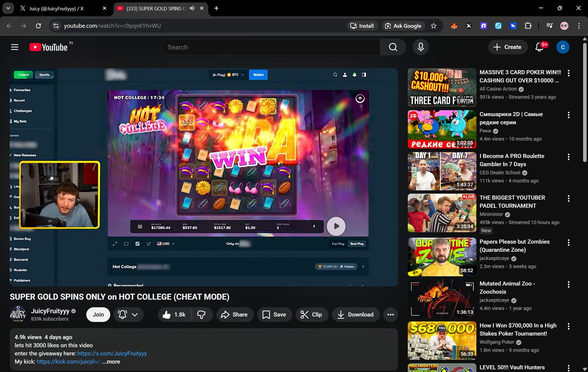This screenshot has height=372, width=588.
Task: Expand the video description with ...more
Action: point(111,361)
